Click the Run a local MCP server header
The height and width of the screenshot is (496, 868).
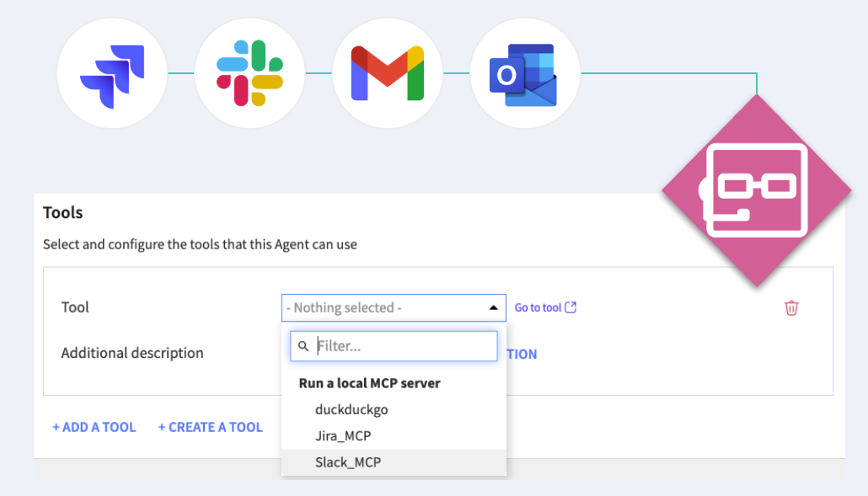click(x=370, y=383)
